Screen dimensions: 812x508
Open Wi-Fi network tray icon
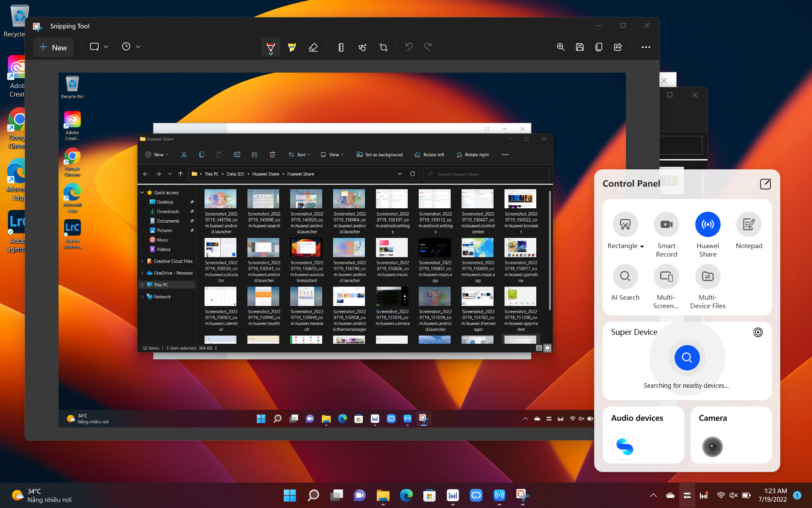tap(721, 495)
